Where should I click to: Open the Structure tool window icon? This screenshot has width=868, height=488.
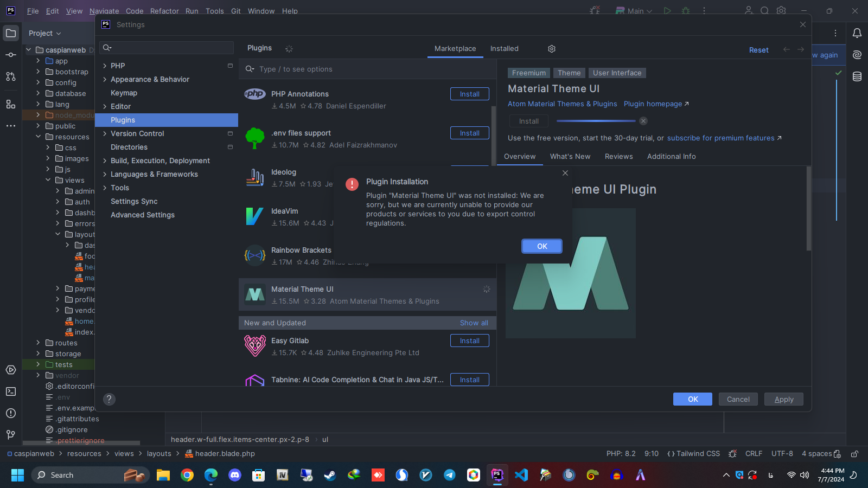[x=11, y=104]
